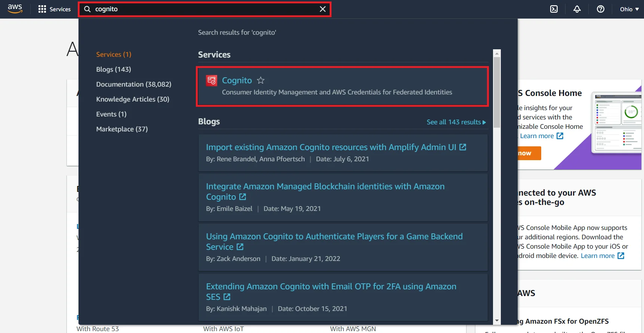This screenshot has height=333, width=644.
Task: Open the help question mark menu
Action: click(601, 9)
